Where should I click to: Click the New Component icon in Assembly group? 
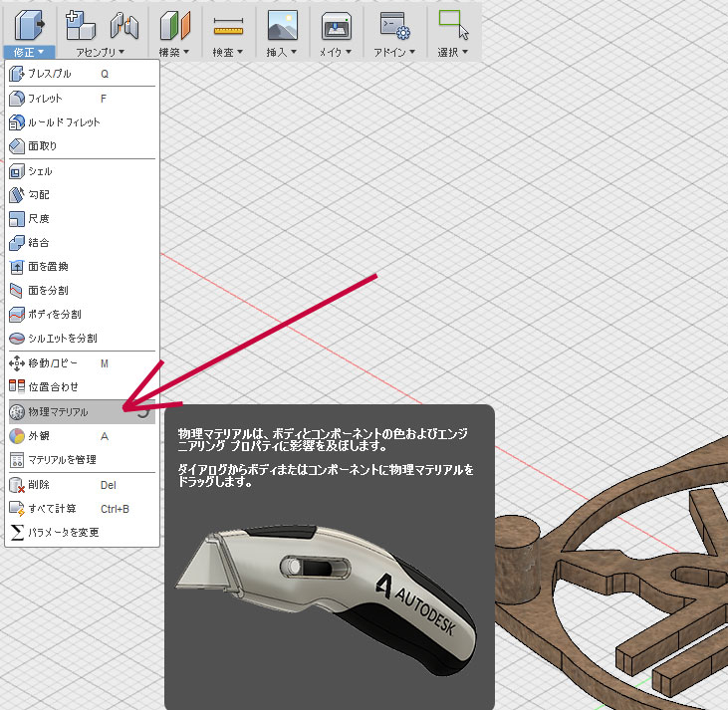point(81,24)
